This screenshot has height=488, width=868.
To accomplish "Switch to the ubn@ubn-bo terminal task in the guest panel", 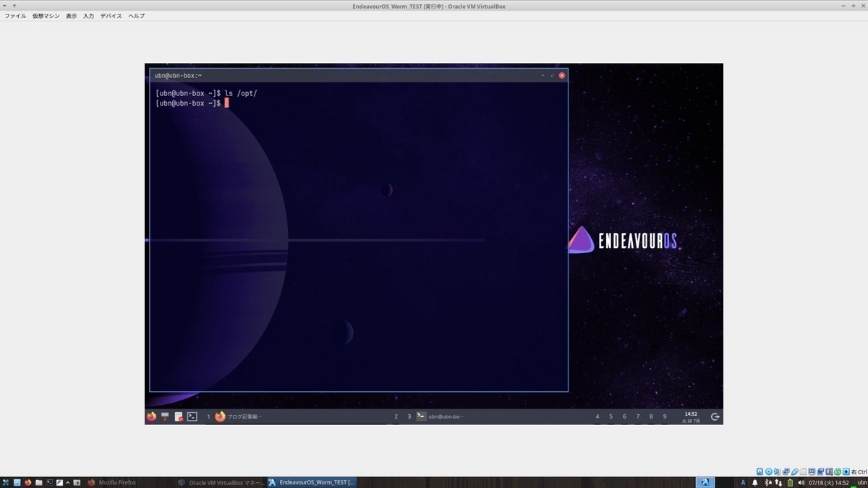I will 440,416.
